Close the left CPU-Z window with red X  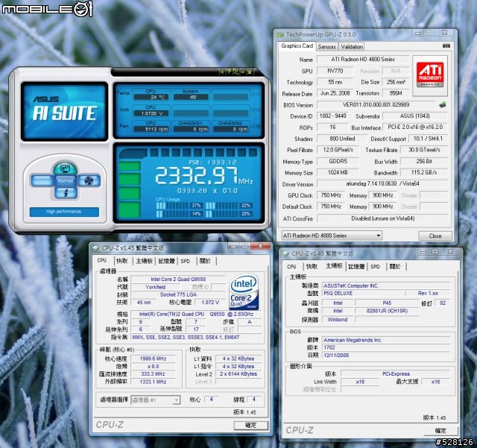pyautogui.click(x=261, y=246)
